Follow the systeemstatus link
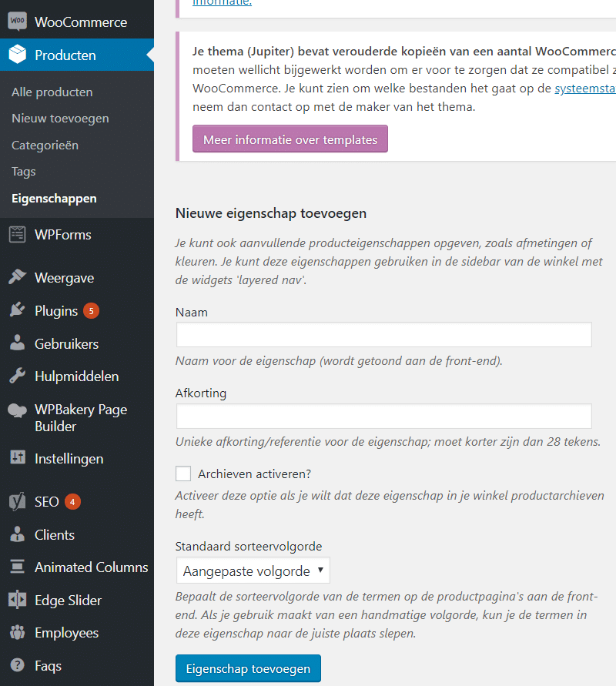 coord(585,89)
